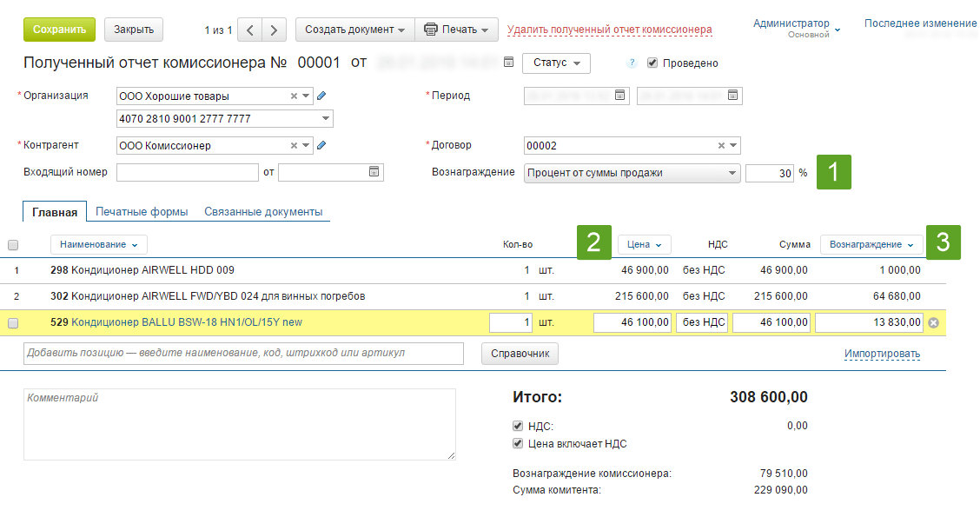The height and width of the screenshot is (517, 980).
Task: Edit the document number 00001
Action: point(319,63)
